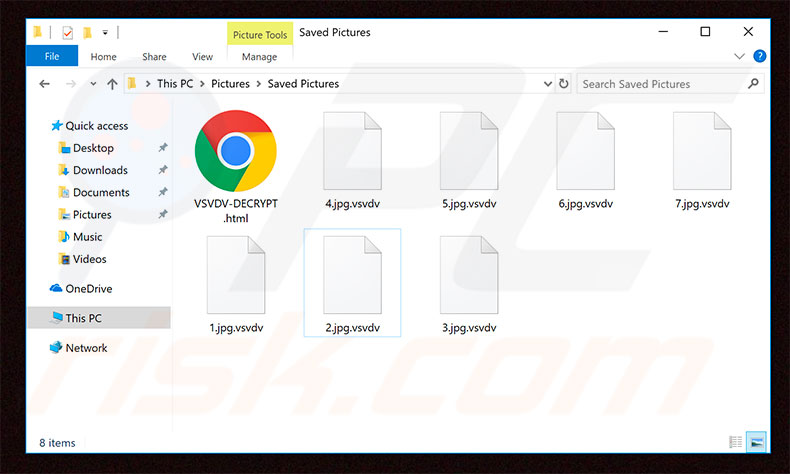Open the View ribbon tab

(x=202, y=57)
